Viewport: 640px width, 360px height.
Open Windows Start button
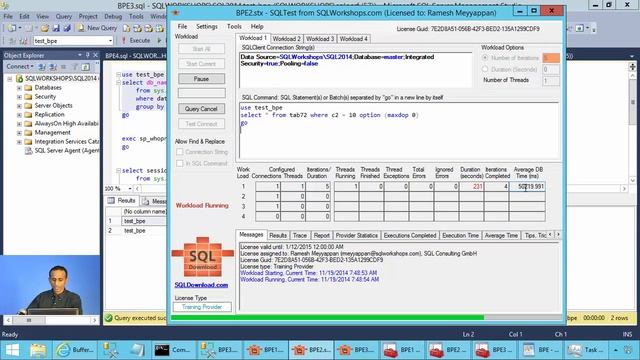pos(12,350)
